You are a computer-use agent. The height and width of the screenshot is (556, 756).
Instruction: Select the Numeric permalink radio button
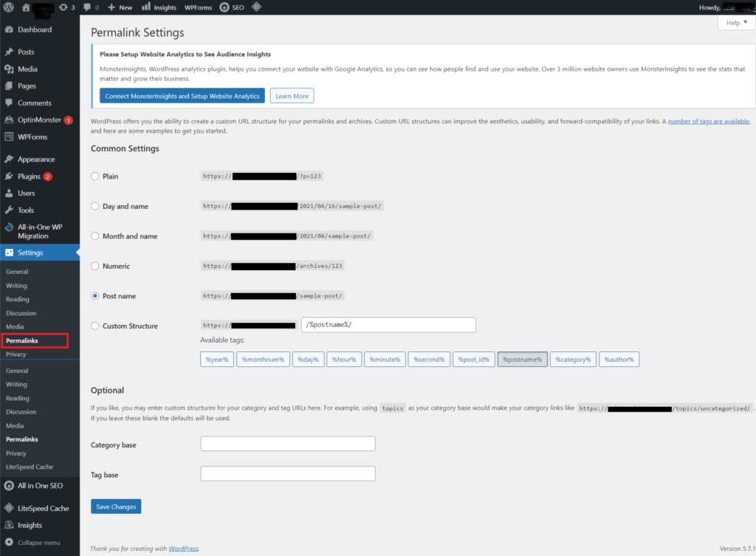(x=95, y=266)
